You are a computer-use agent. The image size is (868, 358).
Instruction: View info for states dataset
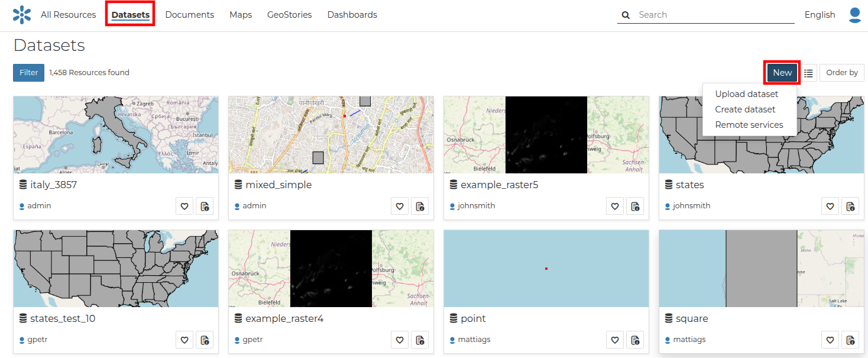click(850, 206)
